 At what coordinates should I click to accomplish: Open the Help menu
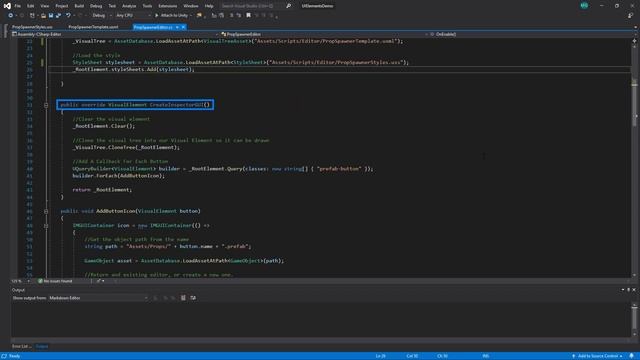tap(209, 6)
